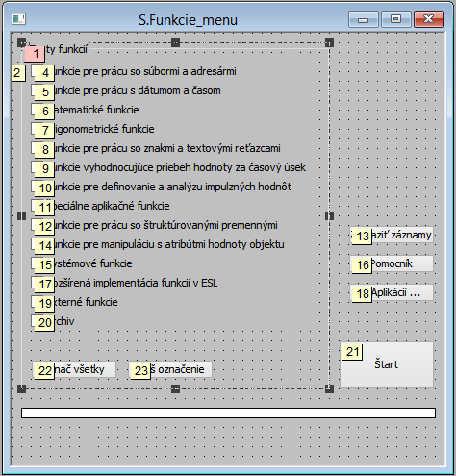Viewport: 456px width, 476px height.
Task: Click the 'Označ všetky' button
Action: (x=74, y=369)
